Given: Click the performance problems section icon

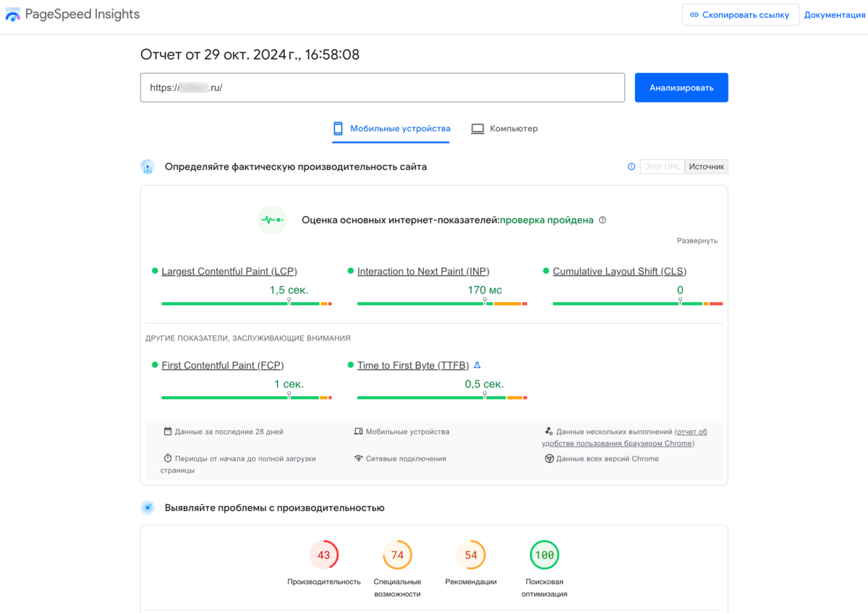Looking at the screenshot, I should [x=148, y=507].
